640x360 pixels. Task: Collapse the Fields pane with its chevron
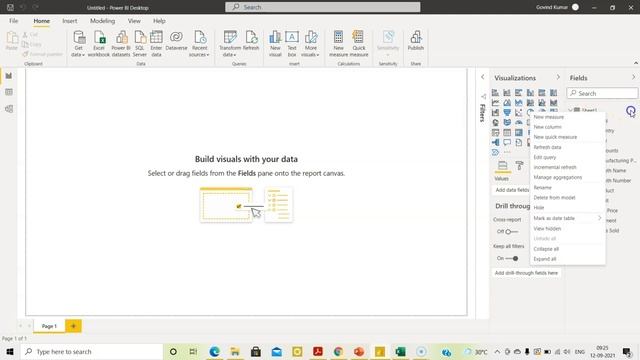(x=633, y=77)
